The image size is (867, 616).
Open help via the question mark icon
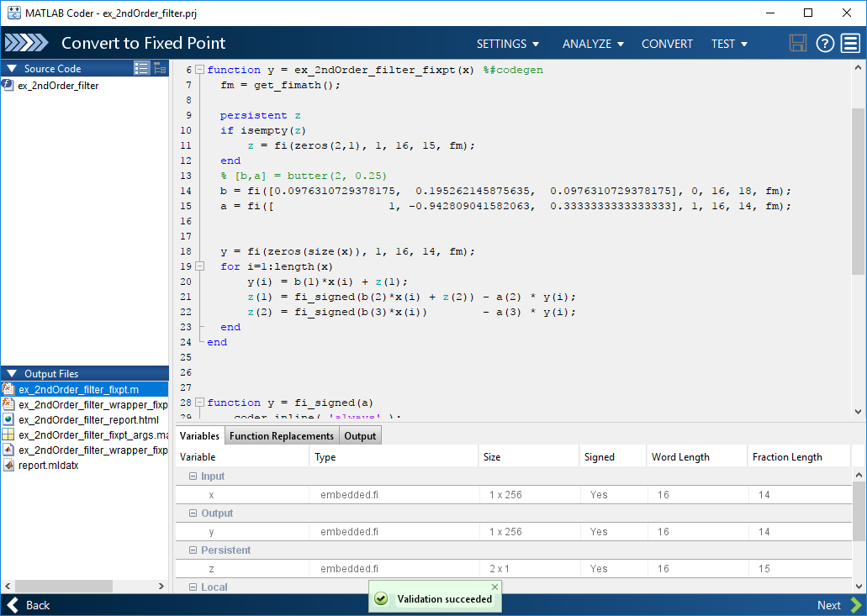click(825, 44)
